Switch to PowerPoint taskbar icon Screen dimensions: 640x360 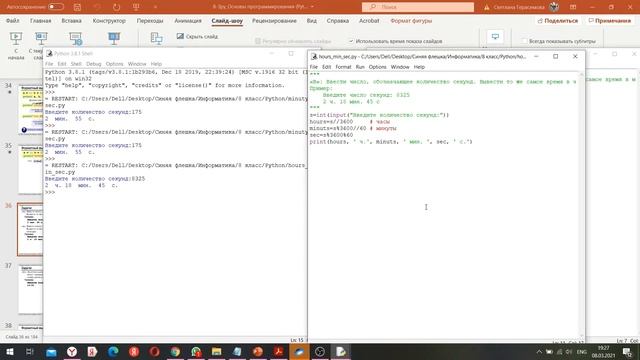coord(258,351)
